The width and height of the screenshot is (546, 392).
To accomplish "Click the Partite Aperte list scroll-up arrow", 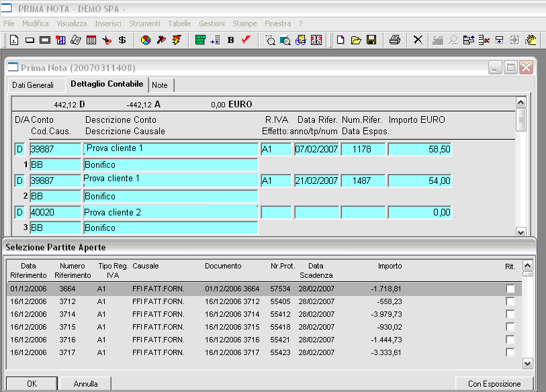I will coord(528,266).
